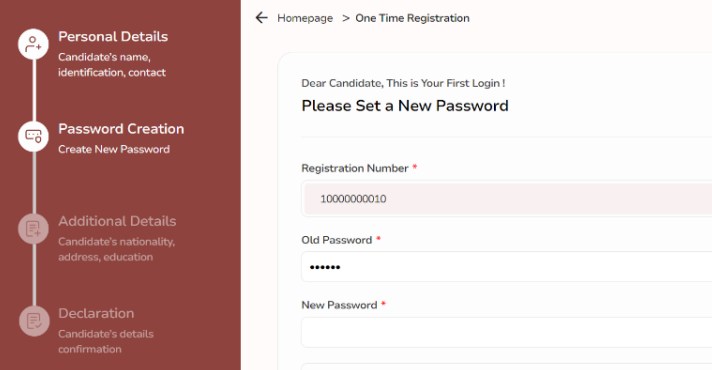Click the Please Set a New Password heading

pyautogui.click(x=405, y=106)
